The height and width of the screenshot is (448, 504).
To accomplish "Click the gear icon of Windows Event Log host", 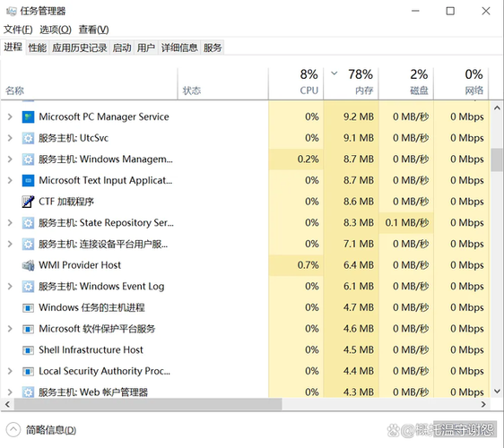I will pos(28,287).
